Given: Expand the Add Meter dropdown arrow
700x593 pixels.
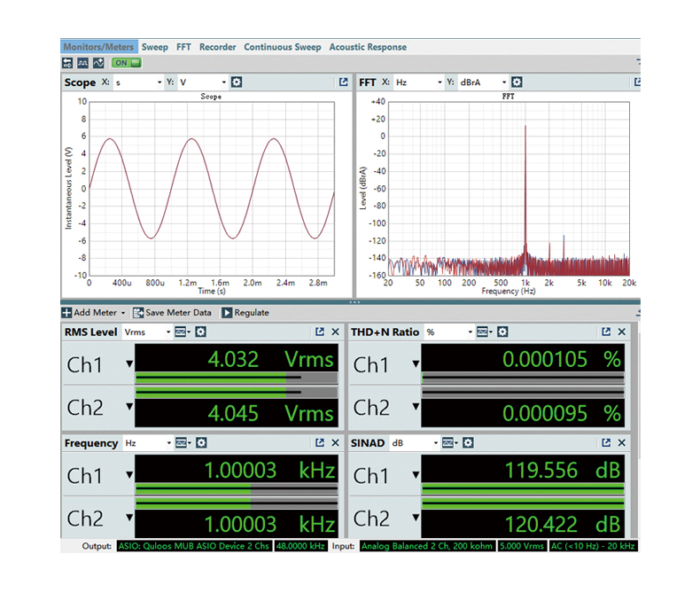Looking at the screenshot, I should (123, 313).
